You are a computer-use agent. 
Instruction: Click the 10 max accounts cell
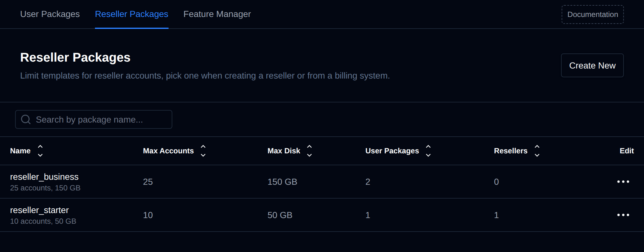coord(148,215)
